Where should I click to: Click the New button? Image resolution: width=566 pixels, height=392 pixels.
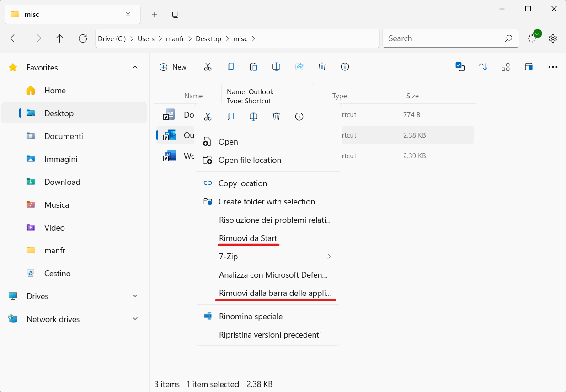click(x=173, y=67)
